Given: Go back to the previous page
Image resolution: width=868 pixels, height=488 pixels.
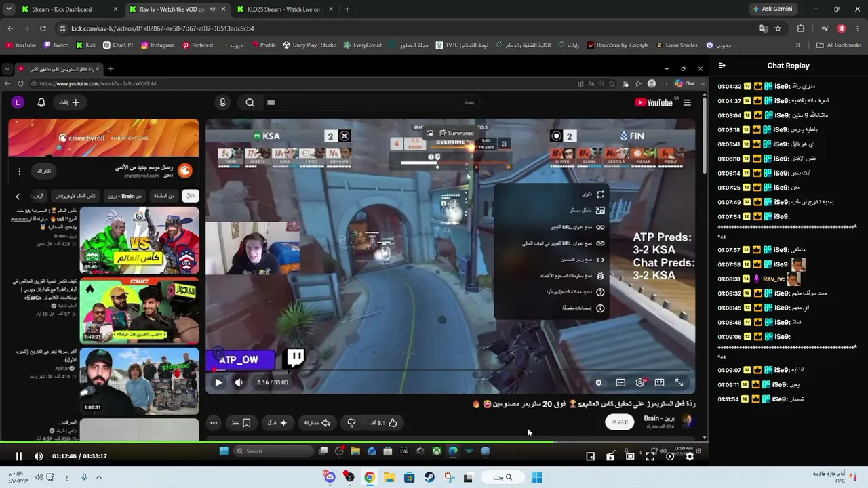Looking at the screenshot, I should [10, 28].
